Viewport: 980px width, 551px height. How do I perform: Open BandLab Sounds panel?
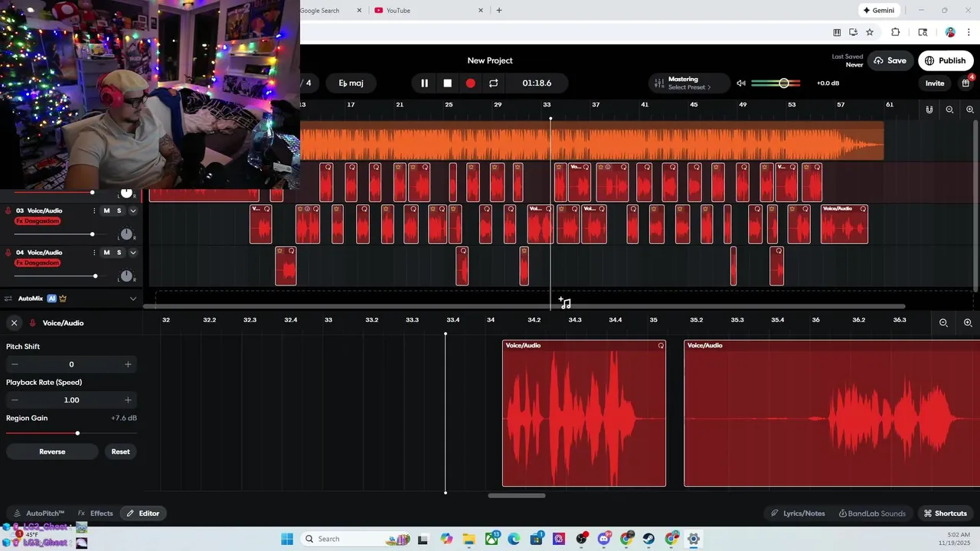872,514
